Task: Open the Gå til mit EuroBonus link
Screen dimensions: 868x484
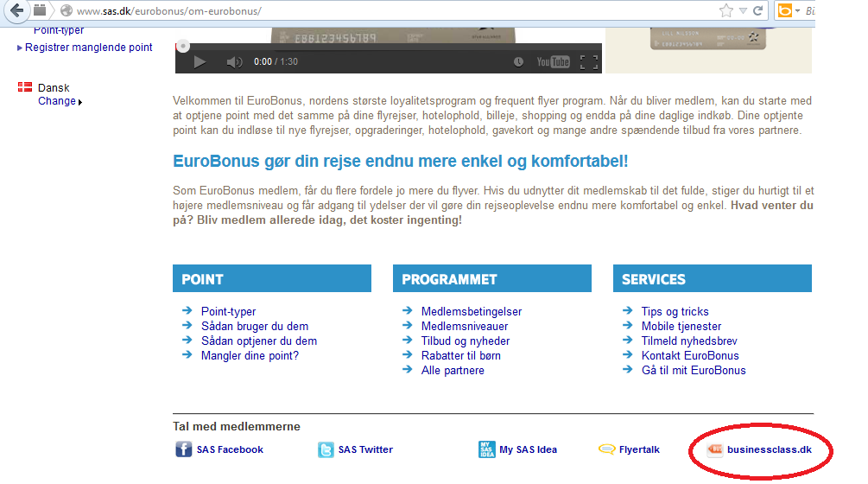Action: tap(694, 371)
